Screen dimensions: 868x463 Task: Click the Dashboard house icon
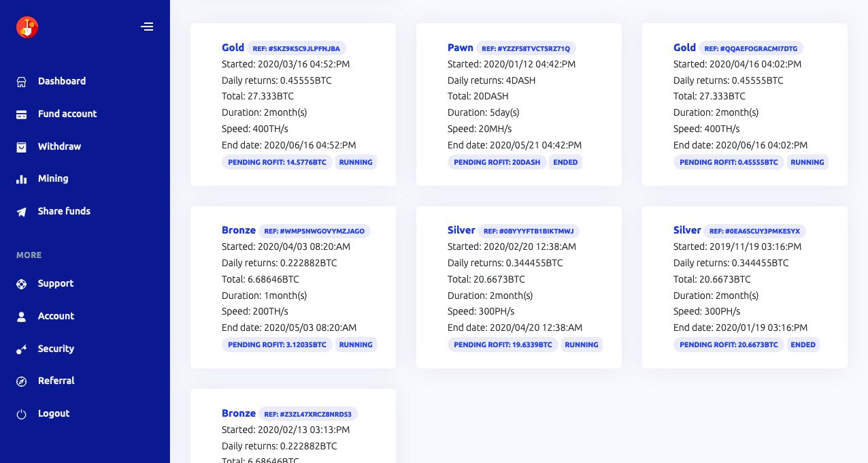click(22, 82)
